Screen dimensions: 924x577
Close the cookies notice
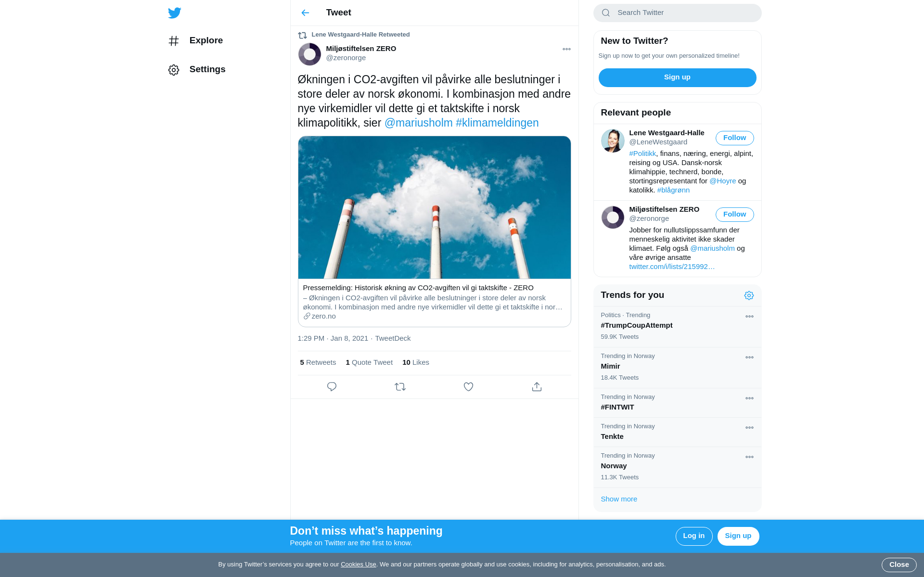tap(898, 565)
